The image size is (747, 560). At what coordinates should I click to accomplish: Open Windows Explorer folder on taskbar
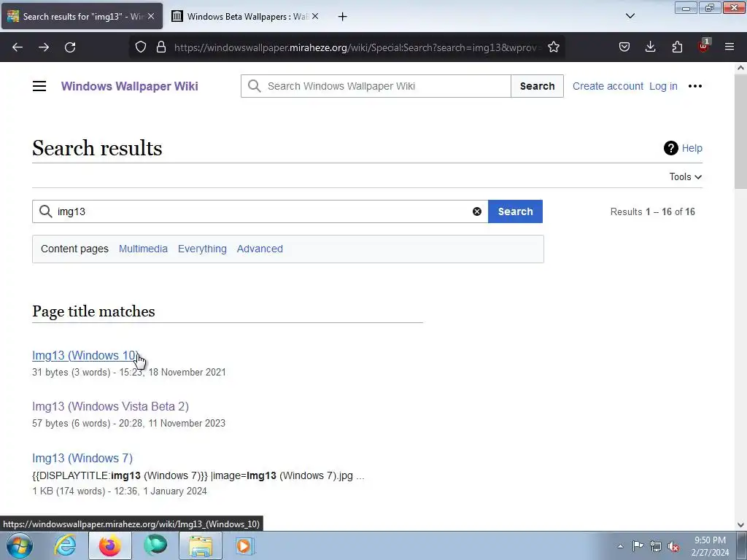(201, 545)
